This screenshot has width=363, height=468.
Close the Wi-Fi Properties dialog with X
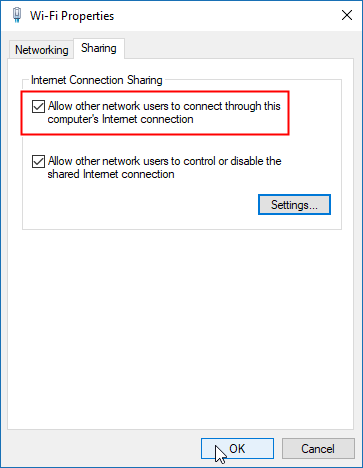coord(347,15)
